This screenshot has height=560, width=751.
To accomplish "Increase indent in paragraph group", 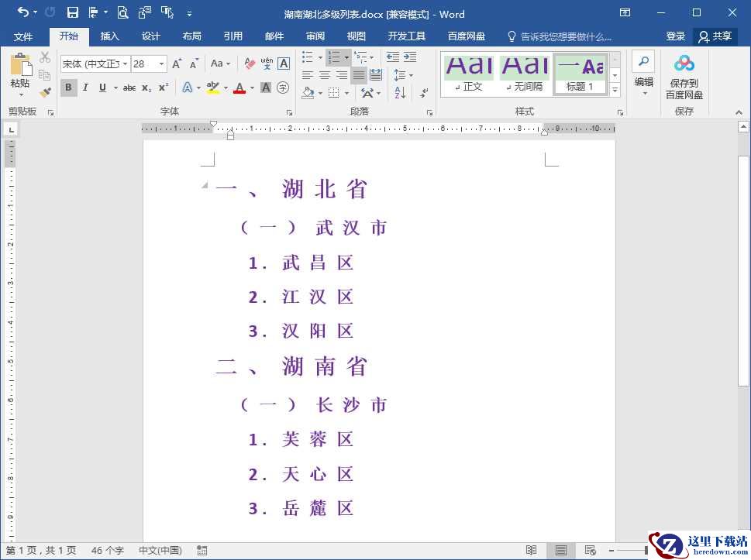I will click(x=411, y=57).
